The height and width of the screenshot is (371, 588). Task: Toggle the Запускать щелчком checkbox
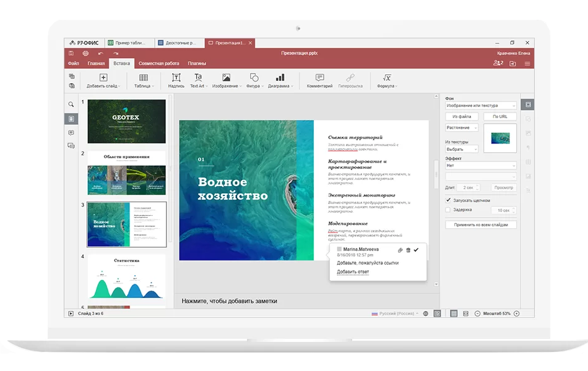[x=448, y=200]
